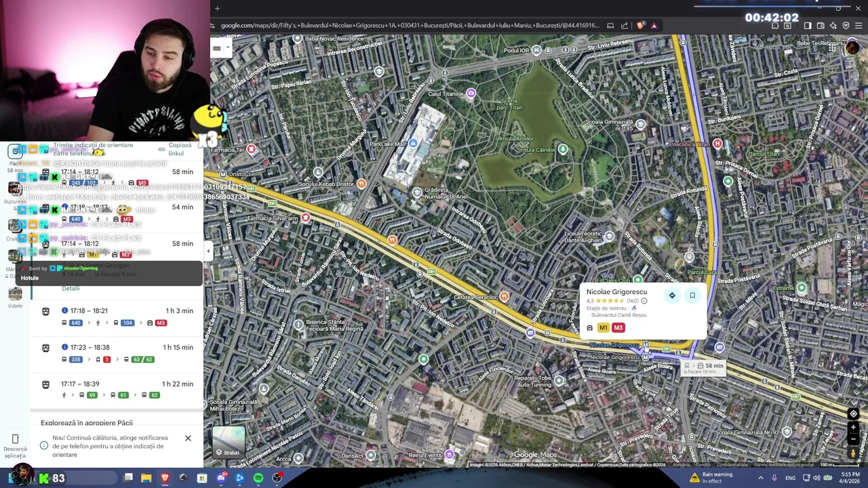
Task: Select the Școala Gimnazială Nr. 195 pin
Action: [x=640, y=125]
